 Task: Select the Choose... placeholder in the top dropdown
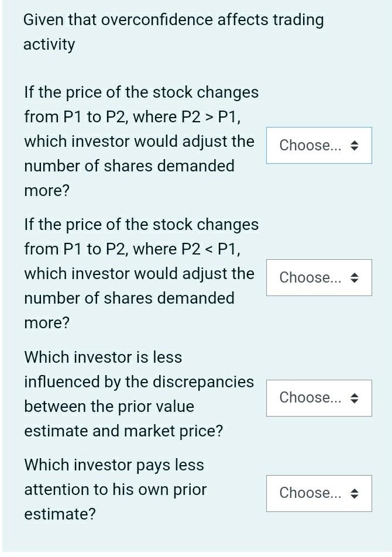click(x=309, y=145)
